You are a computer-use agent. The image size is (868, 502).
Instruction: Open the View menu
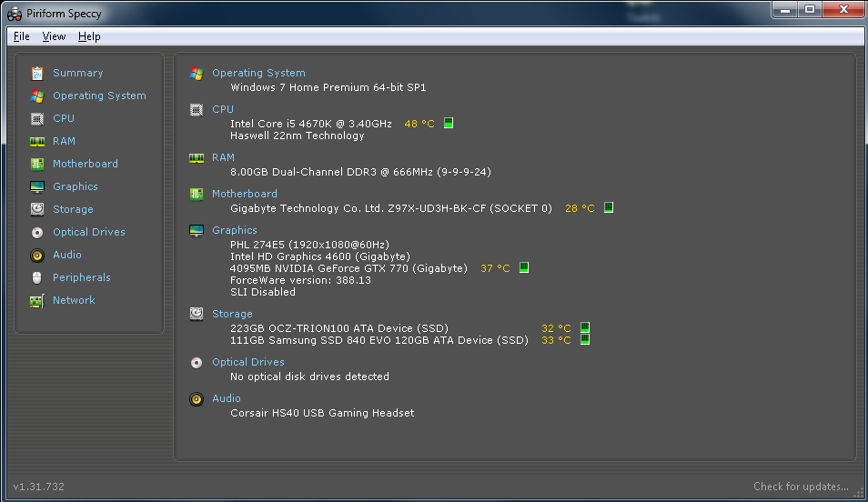point(54,36)
